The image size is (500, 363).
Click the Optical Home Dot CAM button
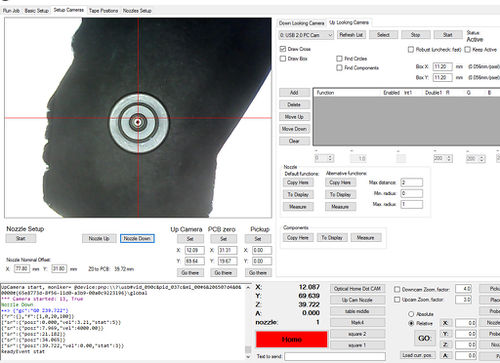click(x=357, y=289)
